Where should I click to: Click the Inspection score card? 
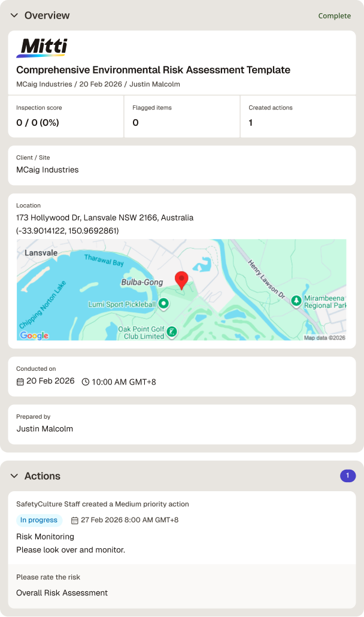click(x=66, y=116)
